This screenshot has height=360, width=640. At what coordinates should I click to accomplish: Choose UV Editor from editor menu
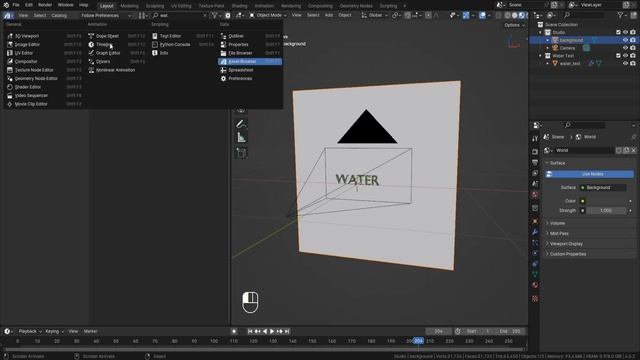[44, 53]
